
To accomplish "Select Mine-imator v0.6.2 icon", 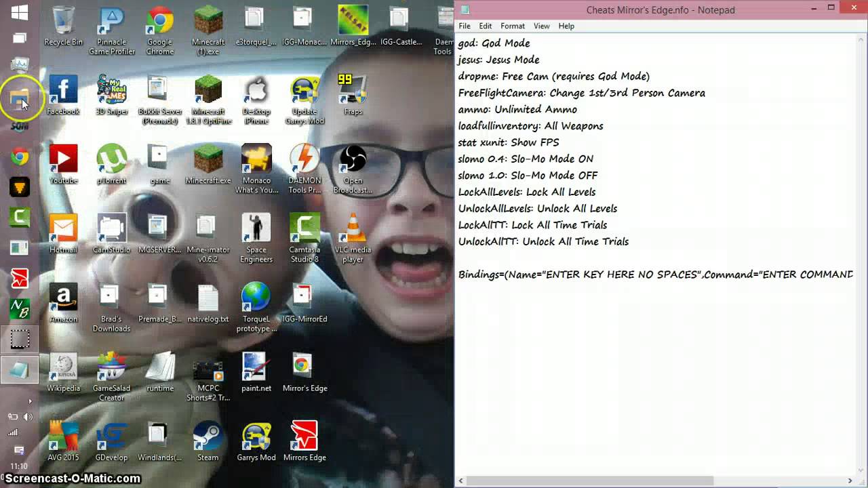I will click(208, 238).
